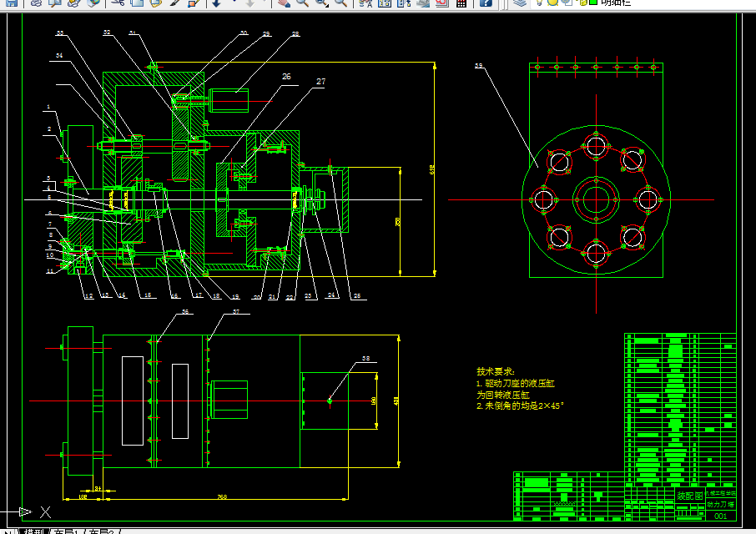Screen dimensions: 756x534
Task: Toggle the layer lock icon
Action: tap(582, 3)
